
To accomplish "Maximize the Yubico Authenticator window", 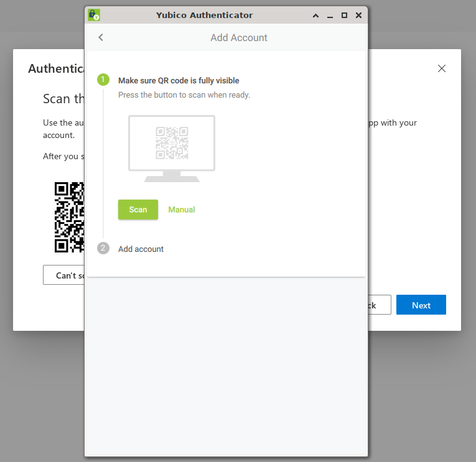I will (x=344, y=15).
